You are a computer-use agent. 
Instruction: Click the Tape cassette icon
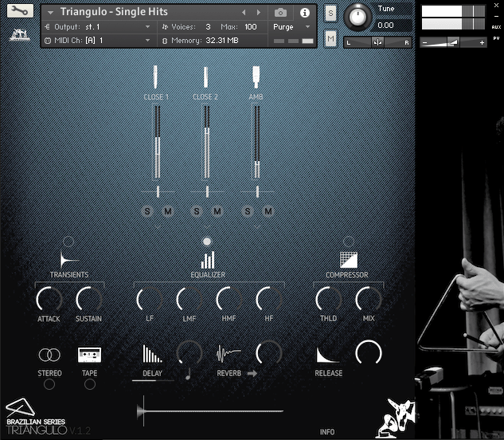pyautogui.click(x=89, y=355)
